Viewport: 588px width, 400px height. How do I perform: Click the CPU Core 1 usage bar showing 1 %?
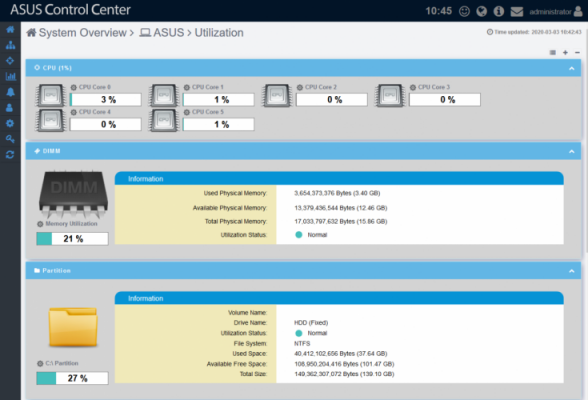(x=219, y=100)
